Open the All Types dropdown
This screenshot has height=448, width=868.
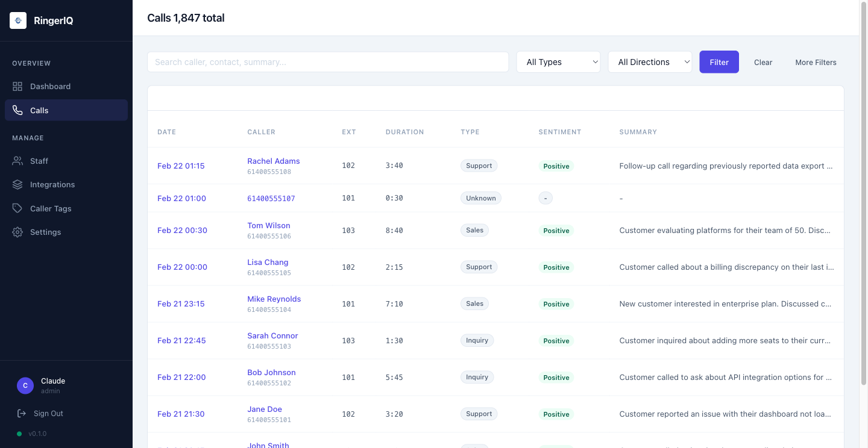tap(558, 61)
